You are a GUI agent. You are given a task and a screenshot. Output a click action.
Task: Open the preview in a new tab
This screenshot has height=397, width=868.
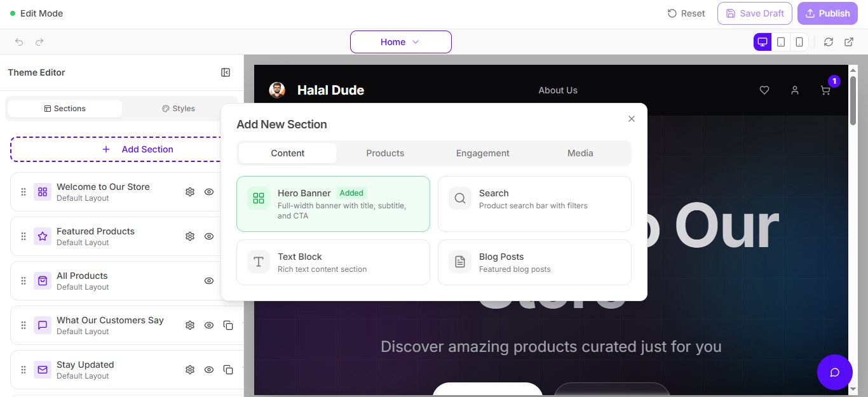tap(848, 41)
